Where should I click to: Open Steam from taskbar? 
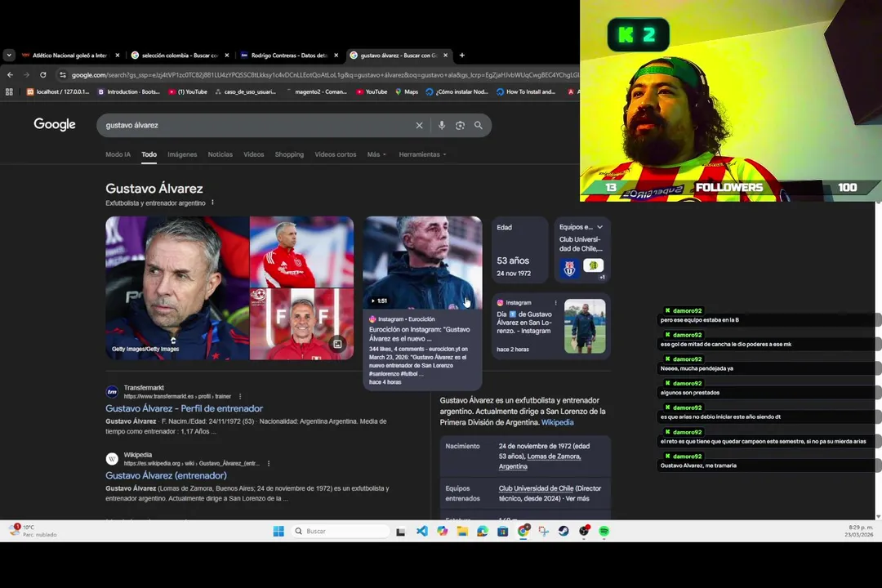(x=563, y=531)
